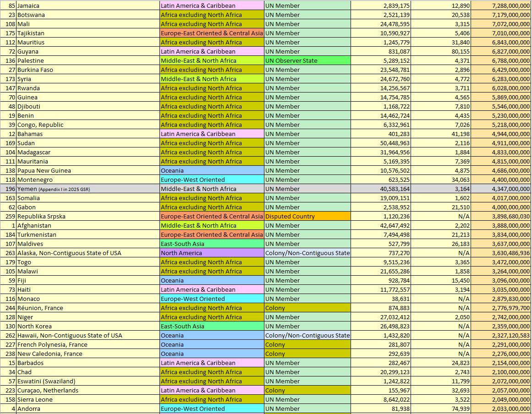Select Fiji's Oceania region cell
The image size is (532, 414).
click(212, 280)
